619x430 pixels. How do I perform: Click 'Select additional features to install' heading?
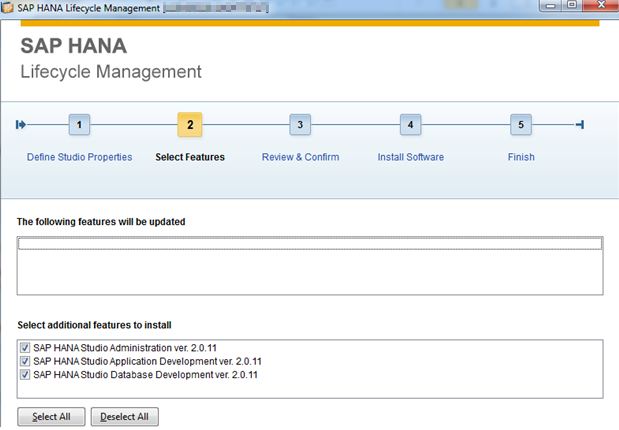point(94,325)
